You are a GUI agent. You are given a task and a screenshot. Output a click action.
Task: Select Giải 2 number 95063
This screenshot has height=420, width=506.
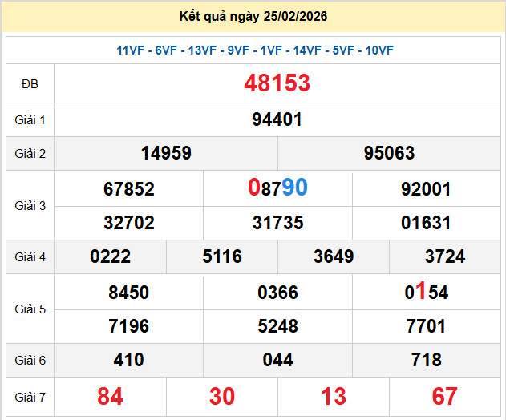point(389,153)
